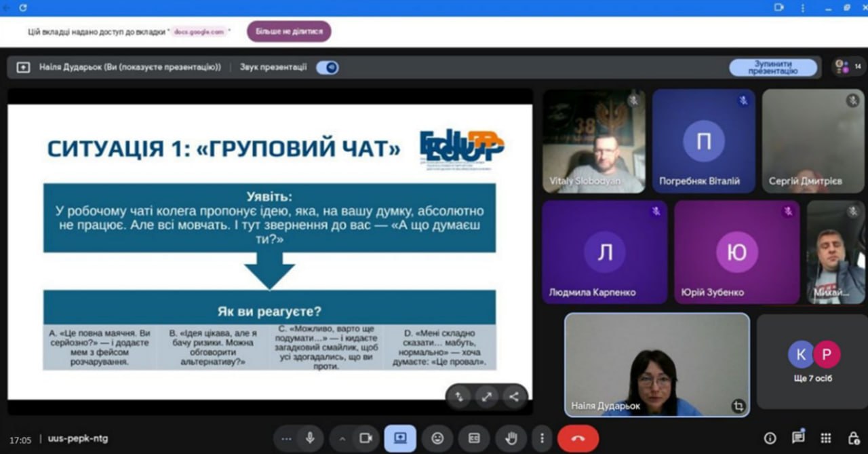Turn on closed captions
Screen dimensions: 868x454
click(474, 438)
